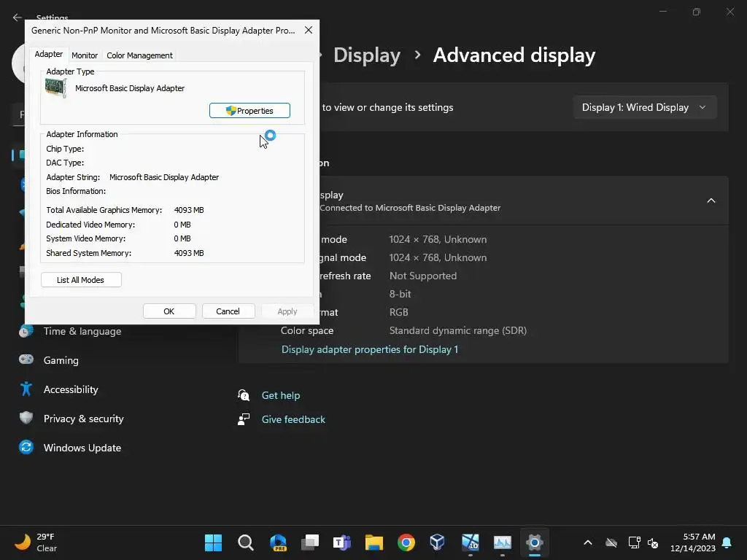Image resolution: width=747 pixels, height=560 pixels.
Task: Open Time & language settings
Action: point(82,332)
